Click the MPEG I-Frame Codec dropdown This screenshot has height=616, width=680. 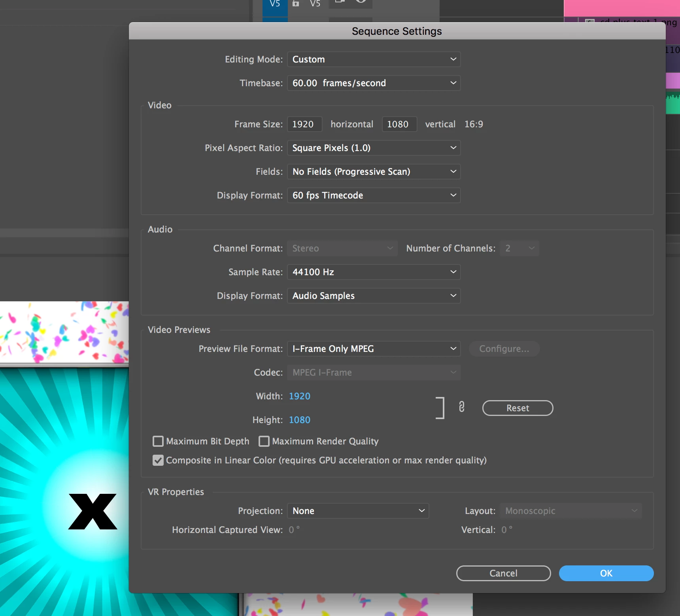click(x=374, y=372)
